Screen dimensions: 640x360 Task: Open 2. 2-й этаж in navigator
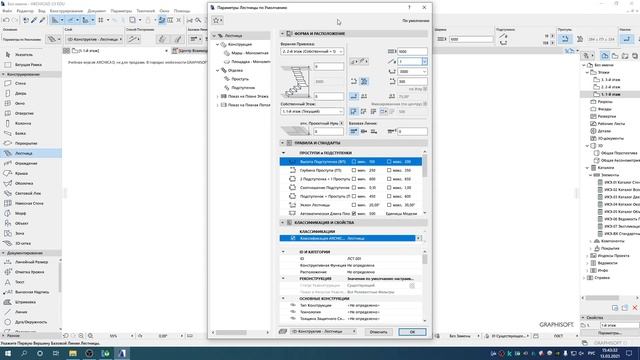coord(610,87)
